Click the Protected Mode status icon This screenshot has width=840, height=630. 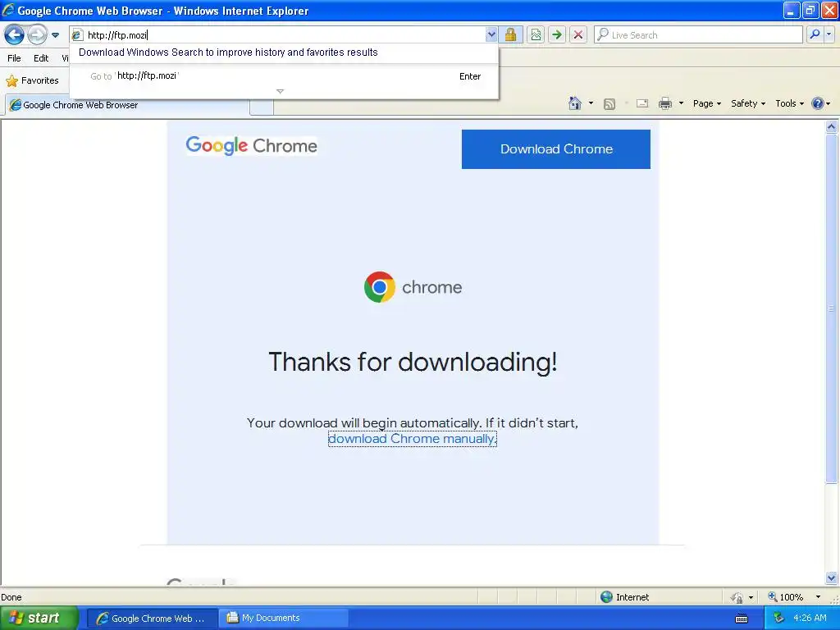(x=737, y=597)
